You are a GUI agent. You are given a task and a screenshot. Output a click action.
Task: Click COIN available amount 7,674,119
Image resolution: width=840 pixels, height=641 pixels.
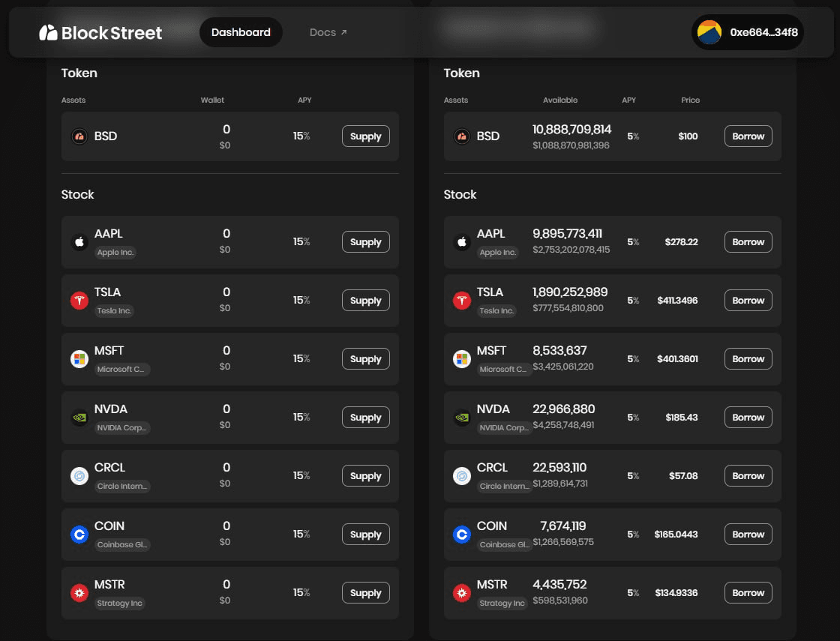tap(563, 526)
